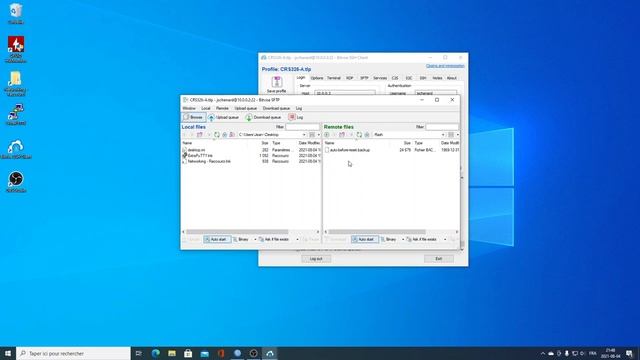Click the local bookmarks folder icon
Image resolution: width=640 pixels, height=360 pixels.
[232, 135]
